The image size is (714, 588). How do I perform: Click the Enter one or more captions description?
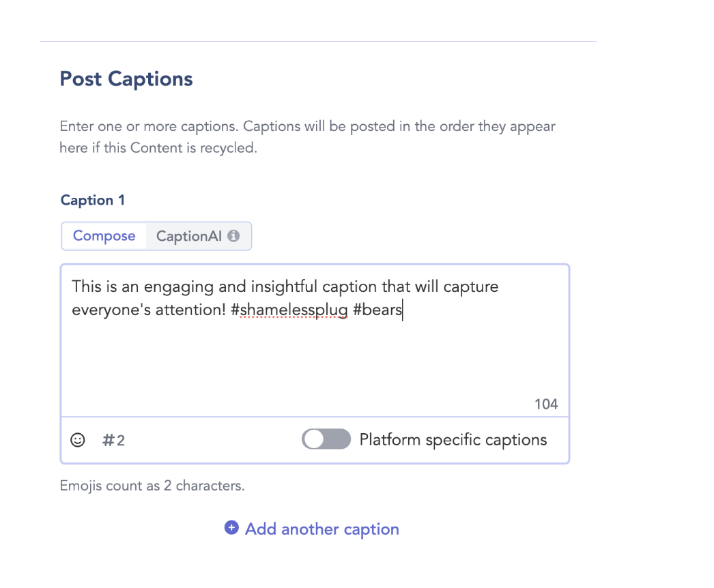(x=307, y=137)
